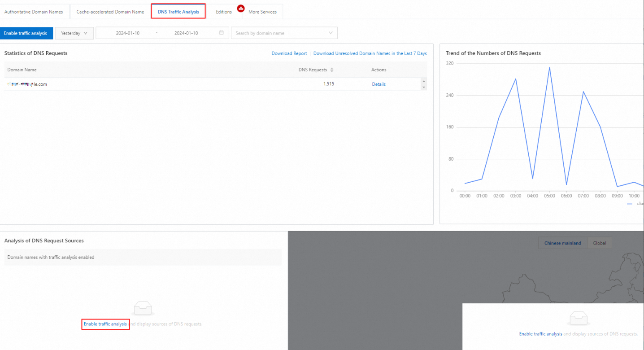Click Enable traffic analysis link under request sources list
Viewport: 644px width, 350px height.
point(105,324)
